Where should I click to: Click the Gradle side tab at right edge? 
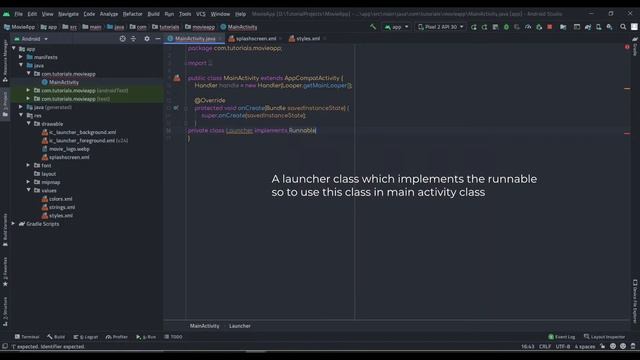pos(635,46)
